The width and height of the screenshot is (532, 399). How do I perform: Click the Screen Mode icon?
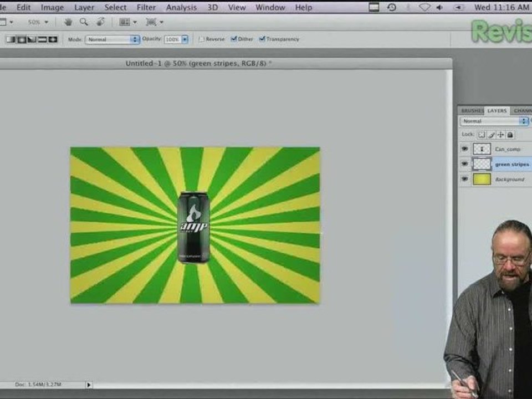pyautogui.click(x=151, y=22)
